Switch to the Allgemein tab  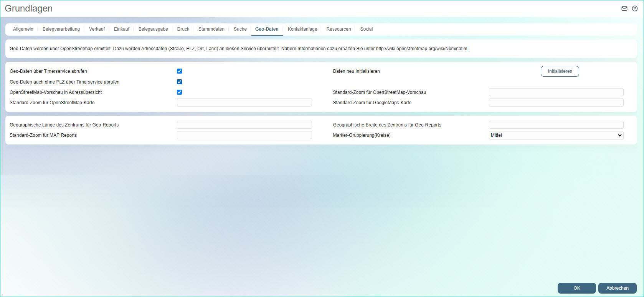tap(23, 29)
